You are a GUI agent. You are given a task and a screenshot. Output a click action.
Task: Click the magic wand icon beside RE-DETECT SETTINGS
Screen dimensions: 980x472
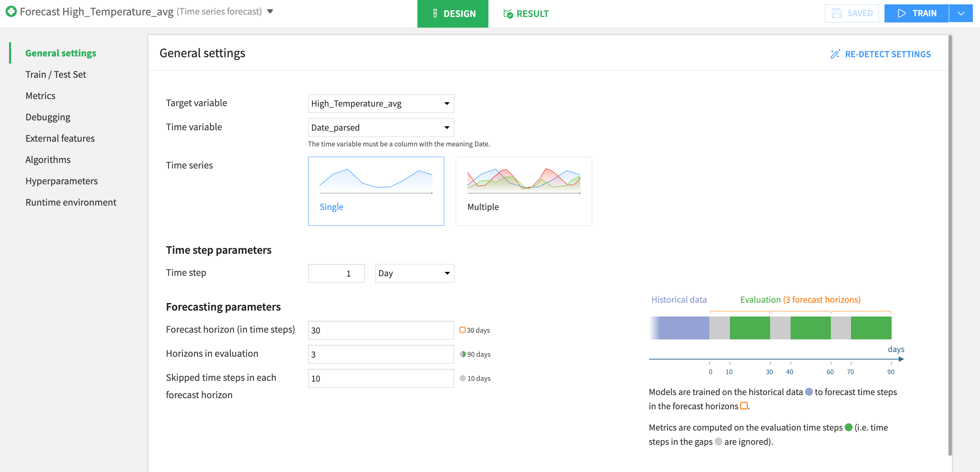pos(835,54)
